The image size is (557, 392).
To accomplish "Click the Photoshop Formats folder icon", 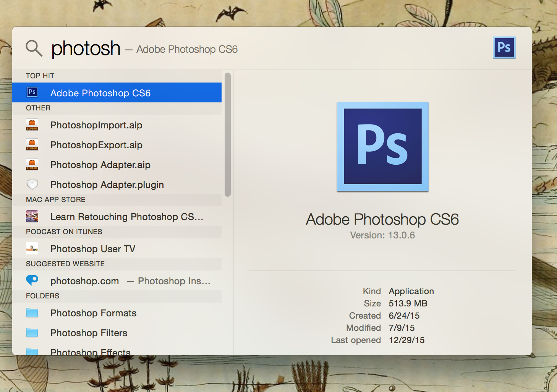I will click(32, 313).
